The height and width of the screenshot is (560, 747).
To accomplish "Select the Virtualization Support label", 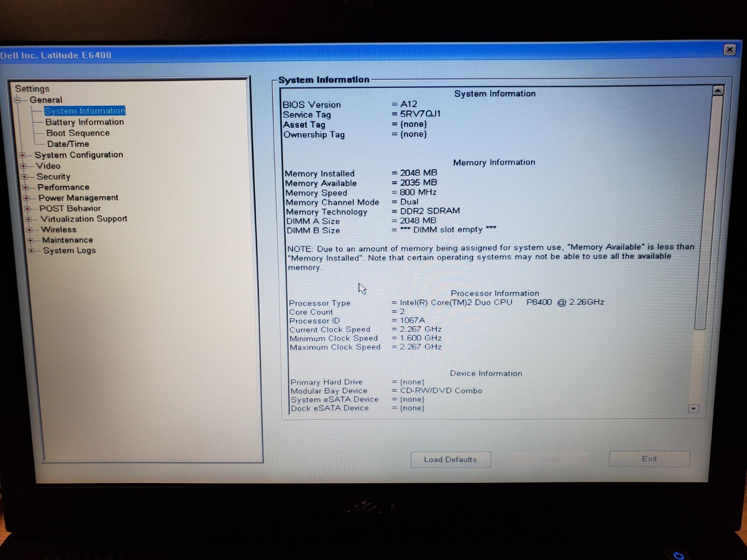I will click(84, 219).
